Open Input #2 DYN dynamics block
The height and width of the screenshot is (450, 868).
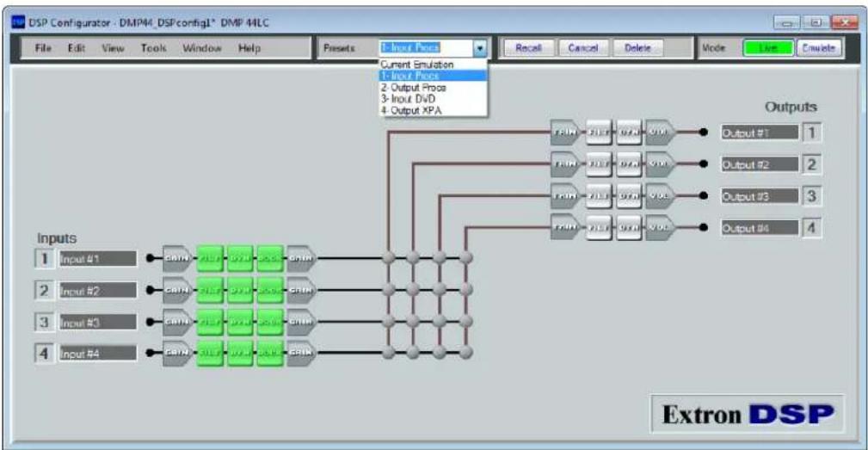coord(240,290)
